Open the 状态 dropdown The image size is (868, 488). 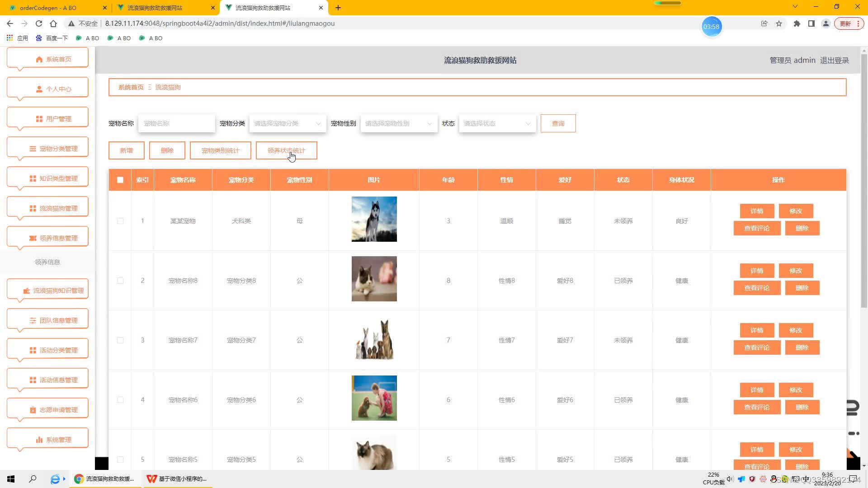[497, 123]
